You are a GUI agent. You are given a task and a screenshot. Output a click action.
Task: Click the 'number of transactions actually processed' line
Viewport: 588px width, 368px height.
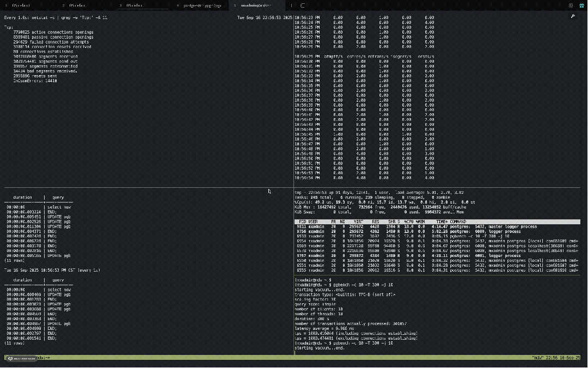tap(351, 324)
